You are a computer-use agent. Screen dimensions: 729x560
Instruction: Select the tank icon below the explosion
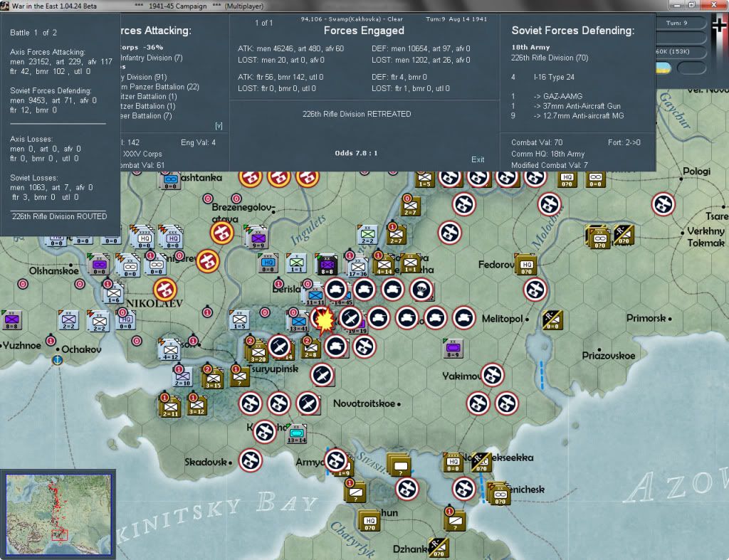click(336, 347)
